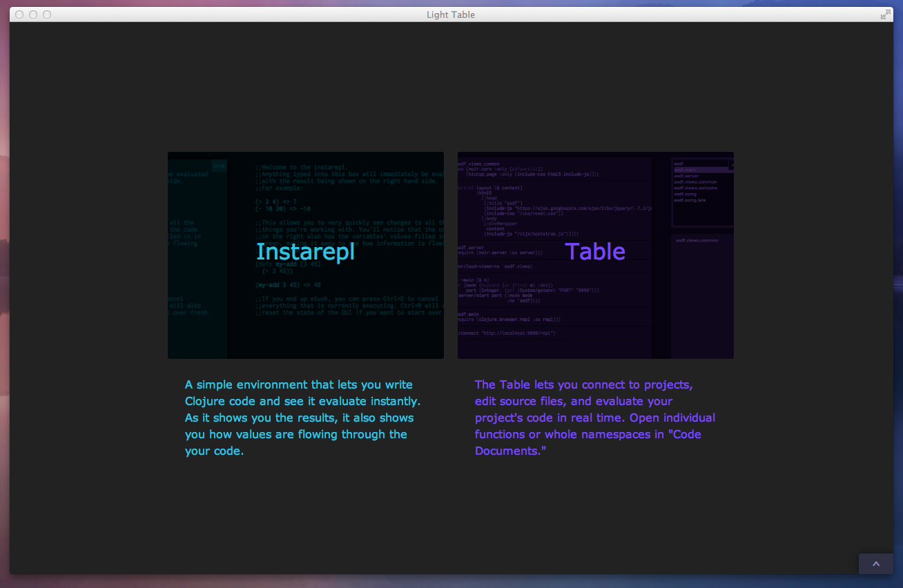Open the Table preview thumbnail
The image size is (903, 588).
point(595,255)
